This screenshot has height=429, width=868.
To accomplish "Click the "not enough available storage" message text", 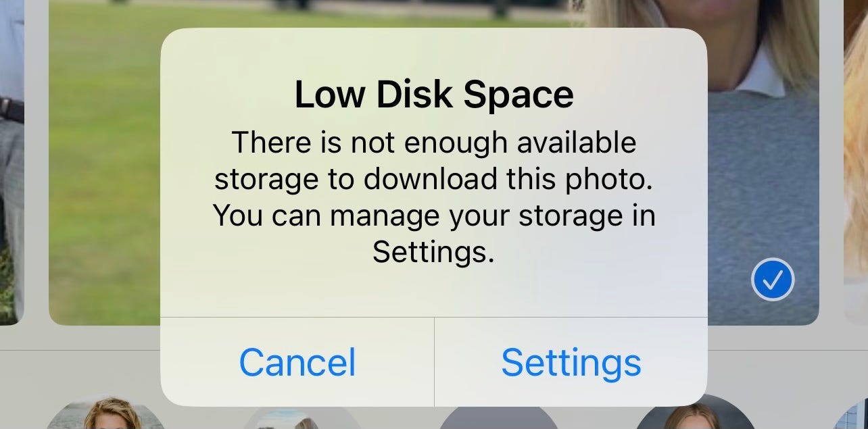I will [x=434, y=161].
